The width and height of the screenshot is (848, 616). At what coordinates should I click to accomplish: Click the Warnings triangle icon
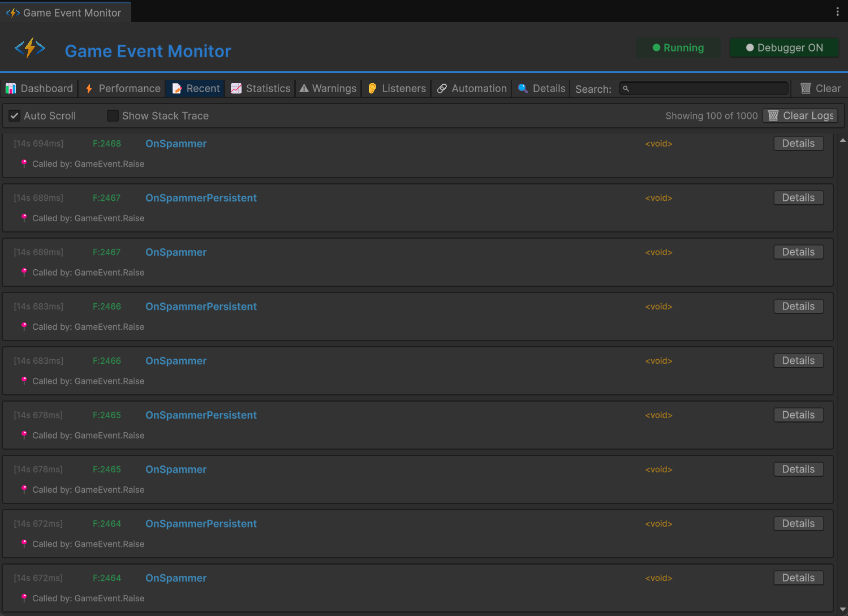tap(304, 88)
